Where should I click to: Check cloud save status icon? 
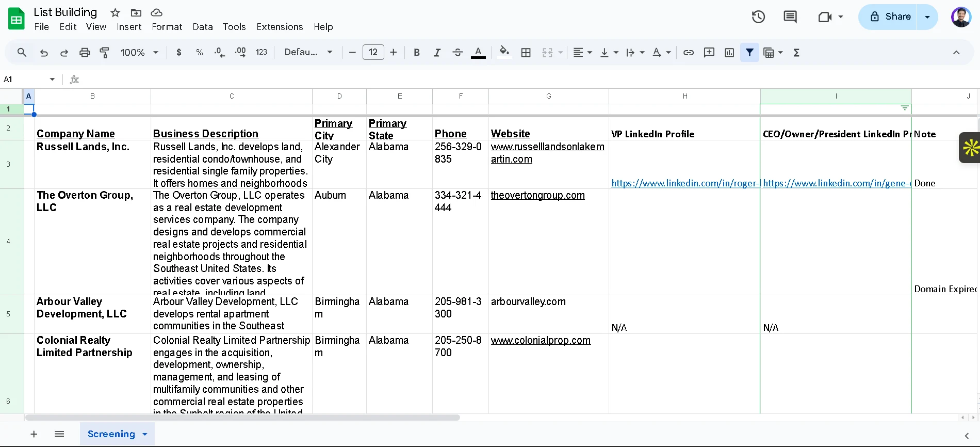156,12
